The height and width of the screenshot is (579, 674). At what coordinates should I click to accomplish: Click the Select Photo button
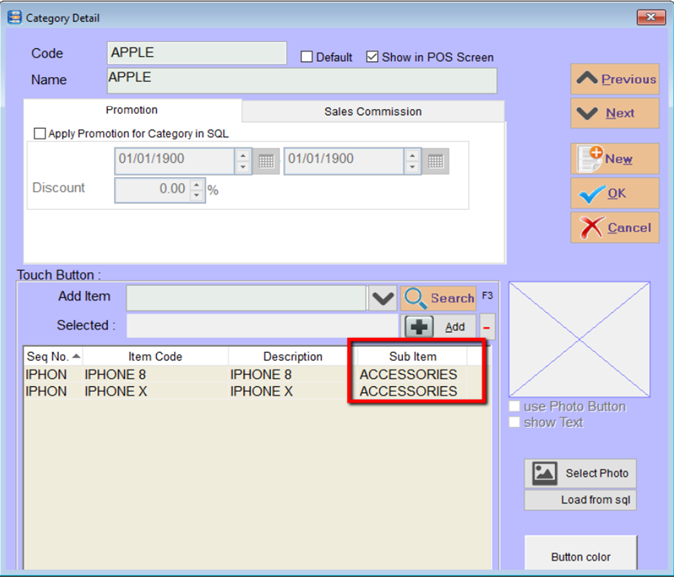pos(580,473)
